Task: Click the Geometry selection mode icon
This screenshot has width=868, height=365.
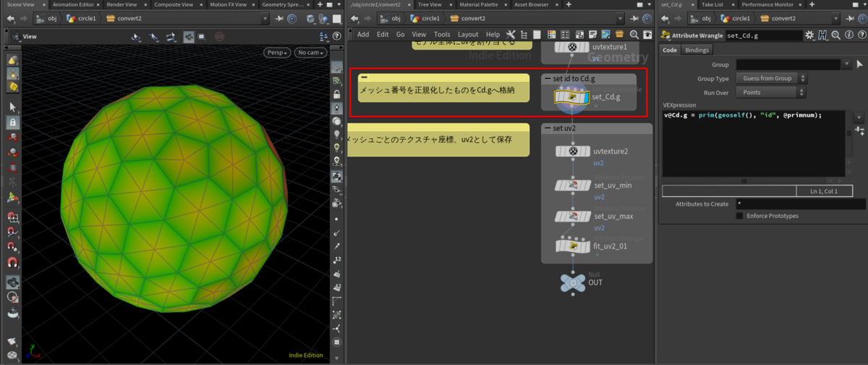Action: click(x=12, y=74)
